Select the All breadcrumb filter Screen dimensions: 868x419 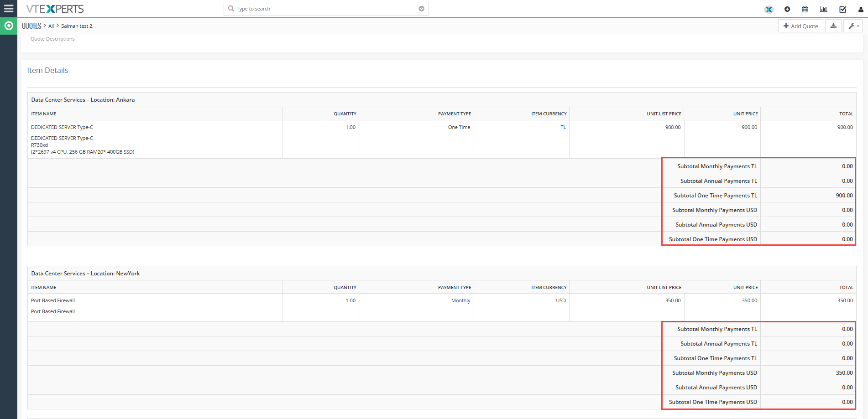click(51, 26)
